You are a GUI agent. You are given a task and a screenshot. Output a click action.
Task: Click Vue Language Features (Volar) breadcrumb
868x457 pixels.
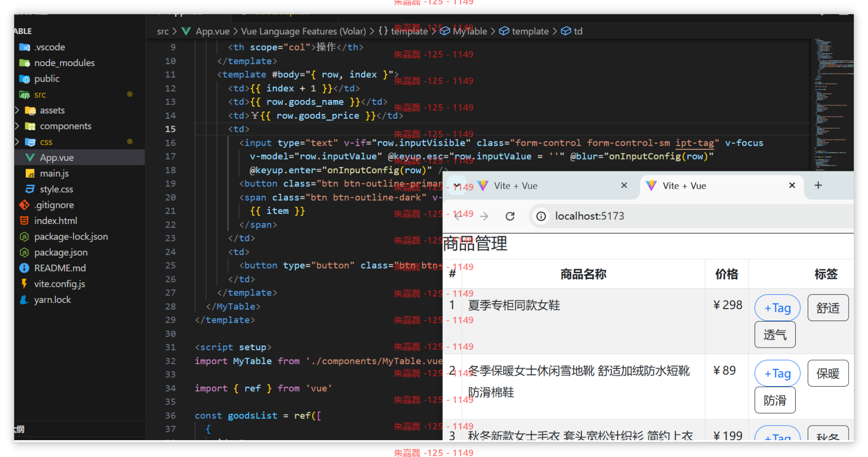(x=304, y=31)
